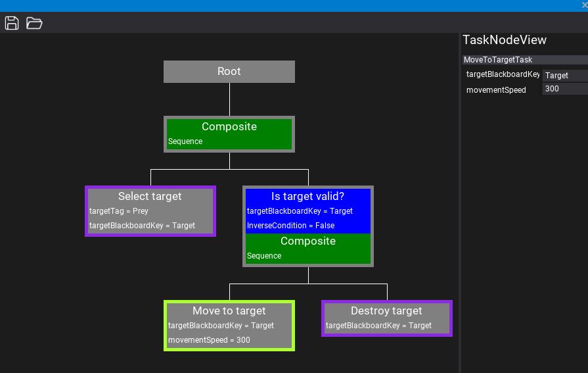Screen dimensions: 588x373
Task: Select the top Composite Sequence node
Action: (x=229, y=134)
